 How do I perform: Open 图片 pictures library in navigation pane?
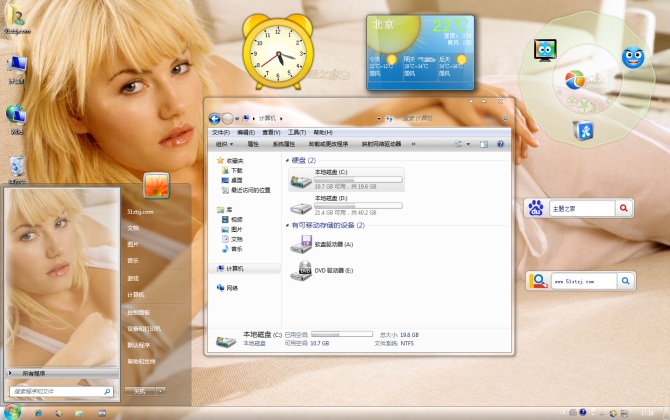(232, 229)
